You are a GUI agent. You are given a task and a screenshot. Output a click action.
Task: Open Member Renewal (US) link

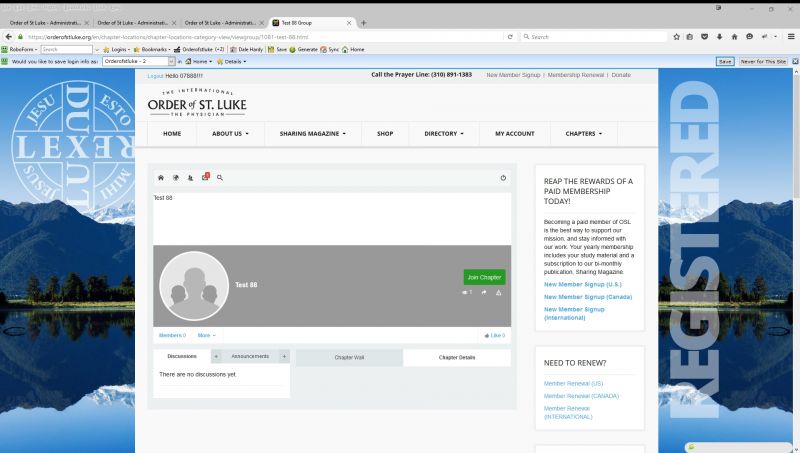(573, 384)
